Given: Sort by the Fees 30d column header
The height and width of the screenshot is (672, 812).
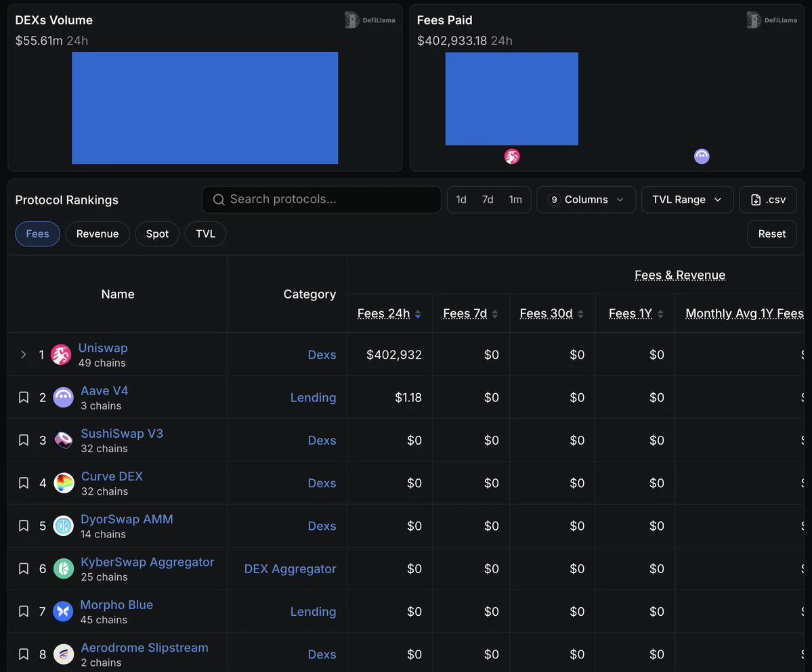Looking at the screenshot, I should pyautogui.click(x=546, y=314).
